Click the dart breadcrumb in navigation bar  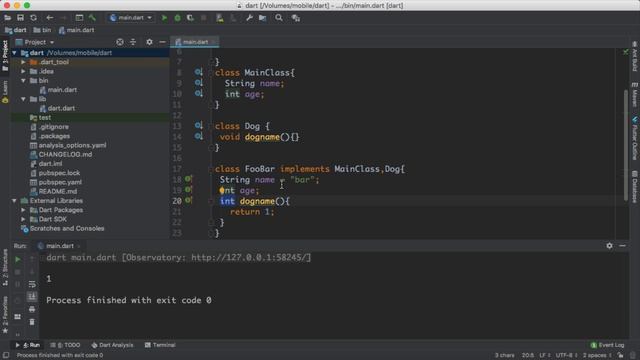click(x=16, y=30)
